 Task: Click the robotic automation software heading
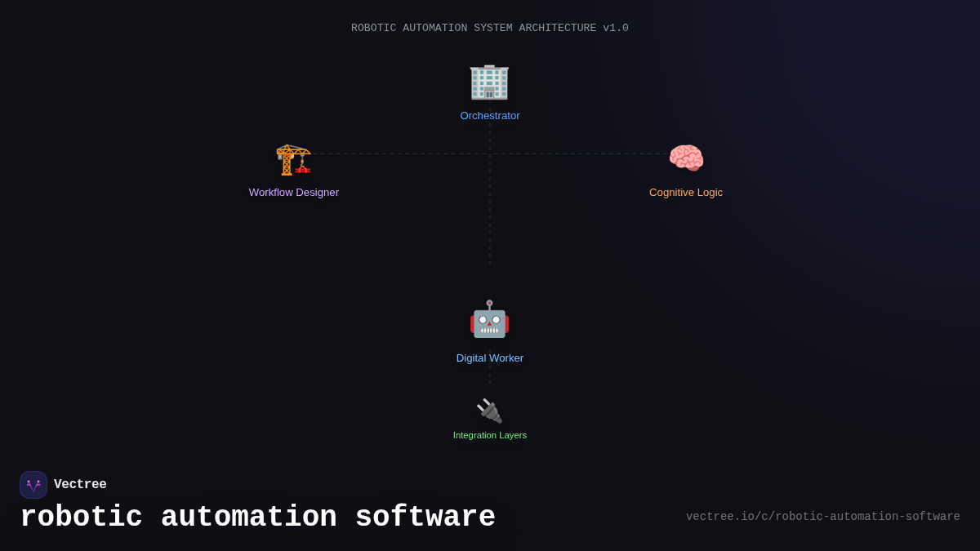pyautogui.click(x=258, y=516)
